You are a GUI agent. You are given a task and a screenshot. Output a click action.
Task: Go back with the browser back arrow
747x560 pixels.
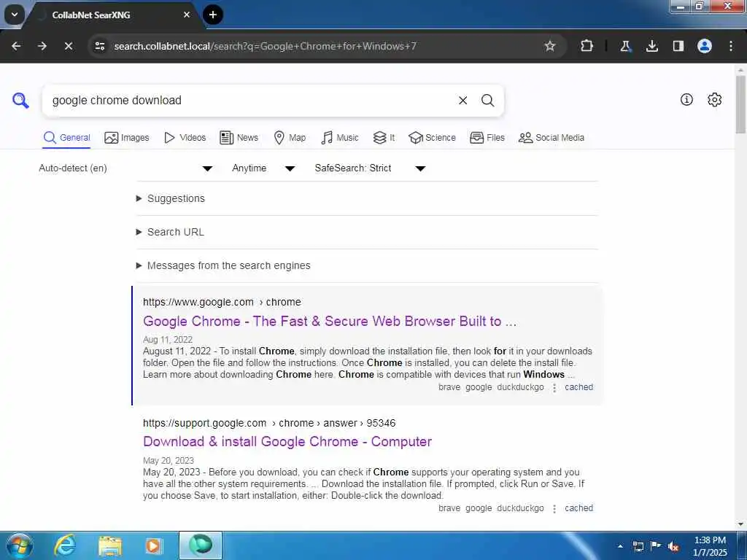pyautogui.click(x=16, y=46)
